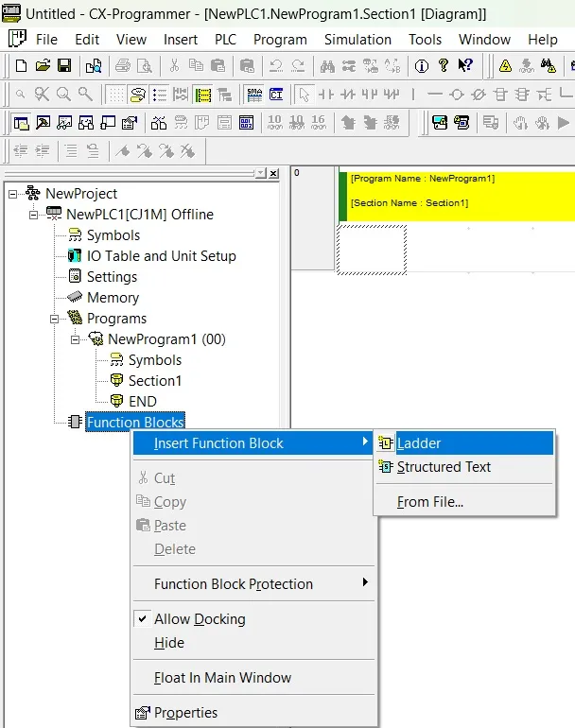The width and height of the screenshot is (575, 728).
Task: Choose the selection arrow pointer tool
Action: pyautogui.click(x=304, y=95)
